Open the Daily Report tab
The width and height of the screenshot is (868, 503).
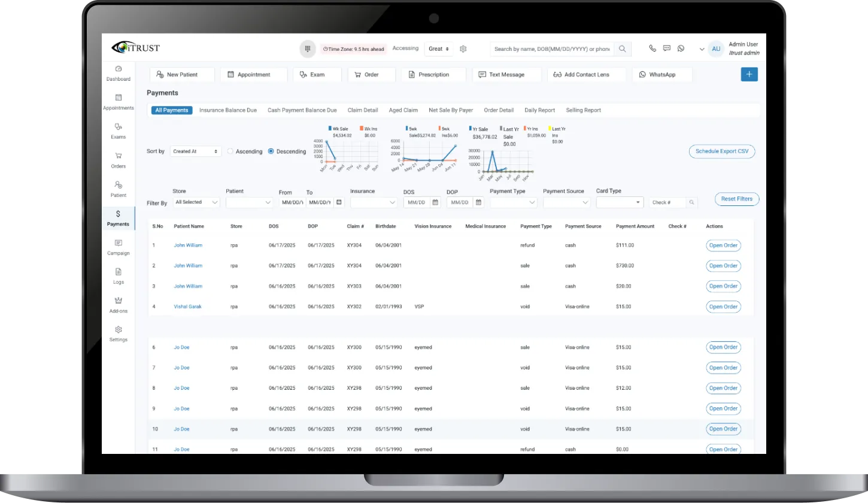click(x=540, y=110)
